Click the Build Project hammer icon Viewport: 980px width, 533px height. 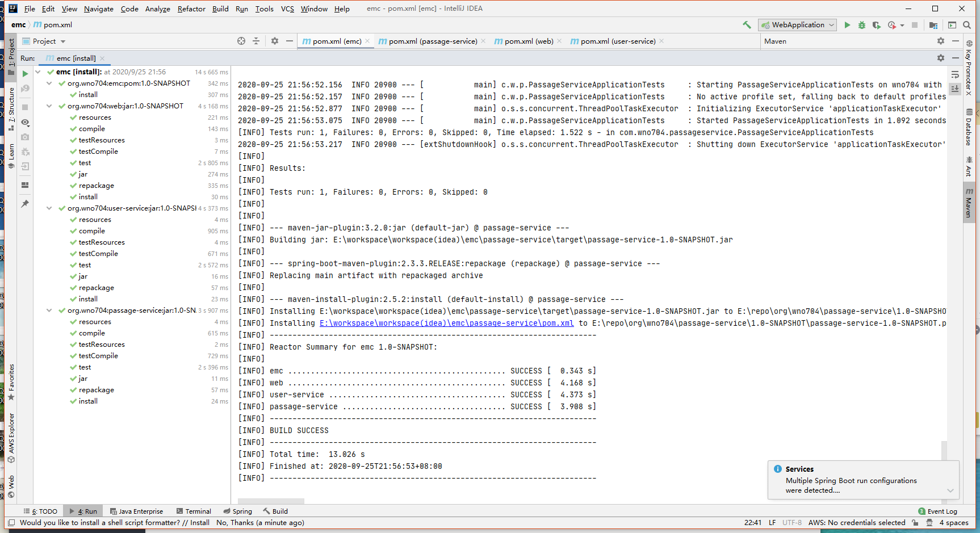[x=747, y=25]
